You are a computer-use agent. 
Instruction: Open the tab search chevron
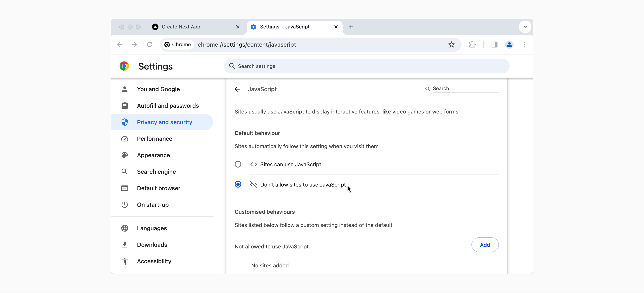pos(525,27)
